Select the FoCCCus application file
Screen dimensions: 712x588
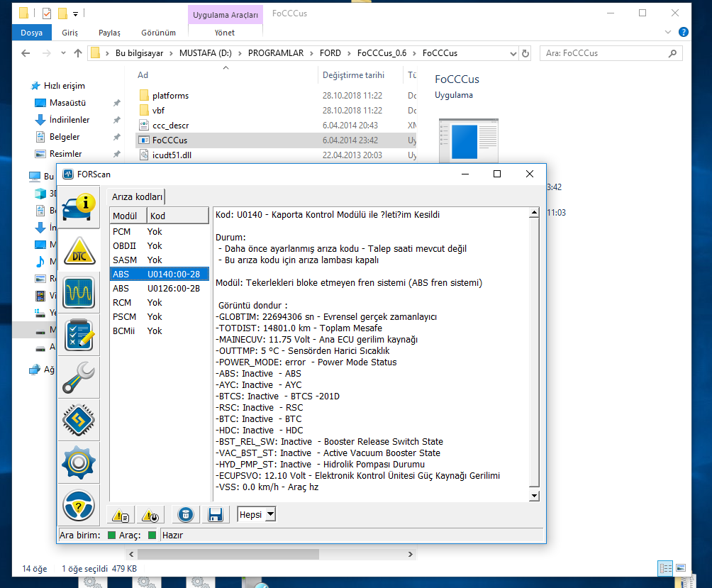pyautogui.click(x=276, y=140)
